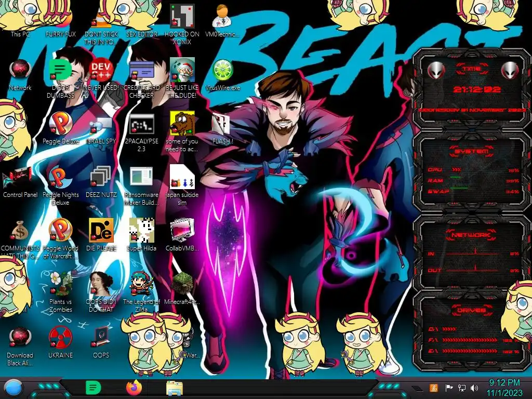Select the DEEZ NUTZ icon
The image size is (532, 399).
(x=101, y=181)
